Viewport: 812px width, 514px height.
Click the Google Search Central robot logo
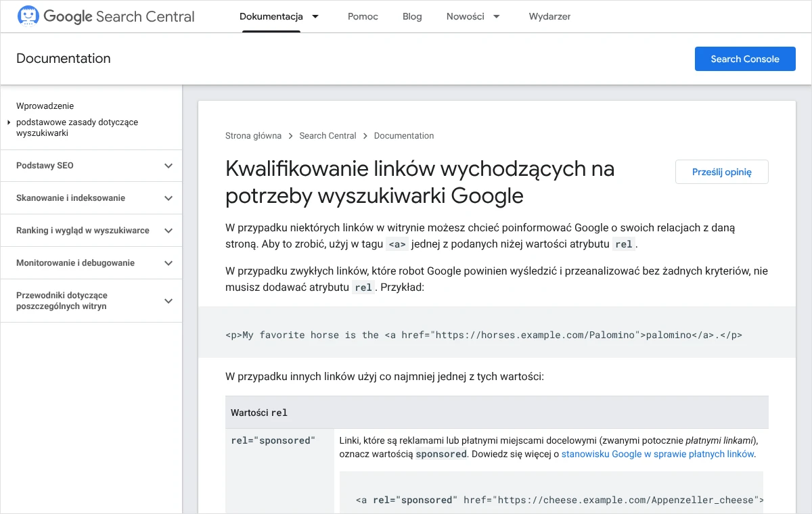tap(28, 16)
